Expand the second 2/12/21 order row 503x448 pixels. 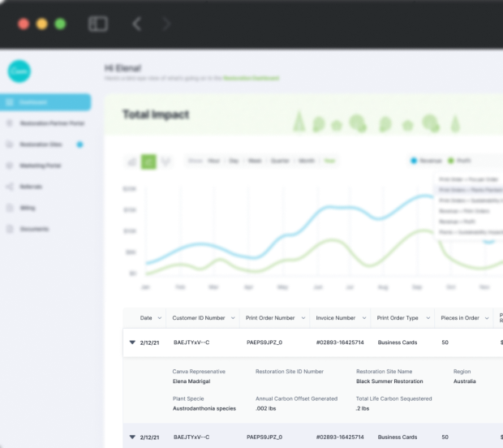coord(132,437)
